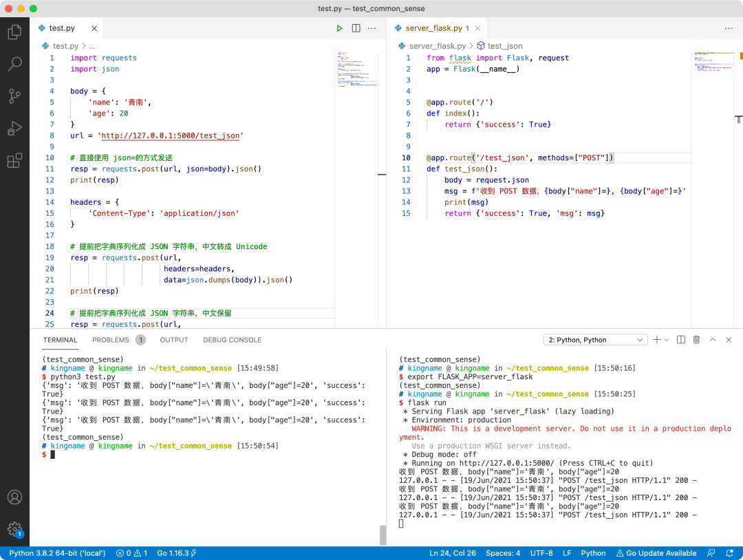Click Go Update Available in status bar
This screenshot has width=743, height=560.
click(x=656, y=553)
